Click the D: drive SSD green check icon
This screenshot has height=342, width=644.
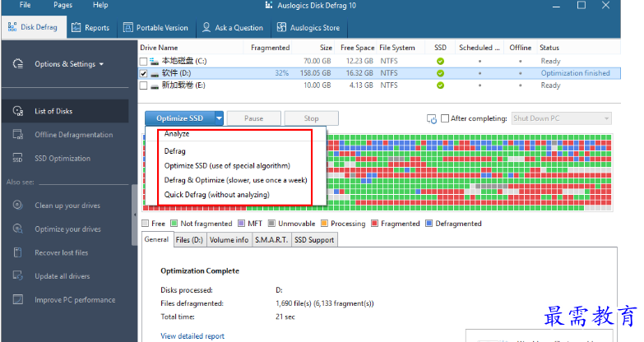[x=440, y=73]
